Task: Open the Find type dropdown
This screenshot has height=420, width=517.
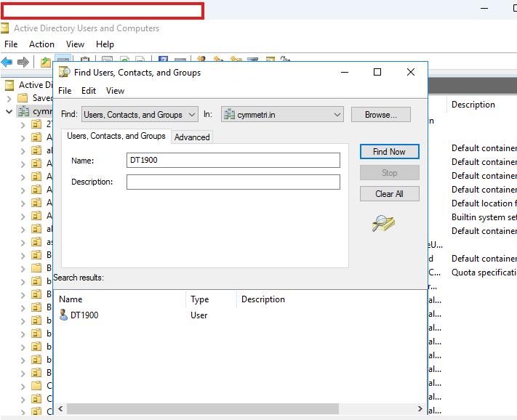Action: coord(140,114)
